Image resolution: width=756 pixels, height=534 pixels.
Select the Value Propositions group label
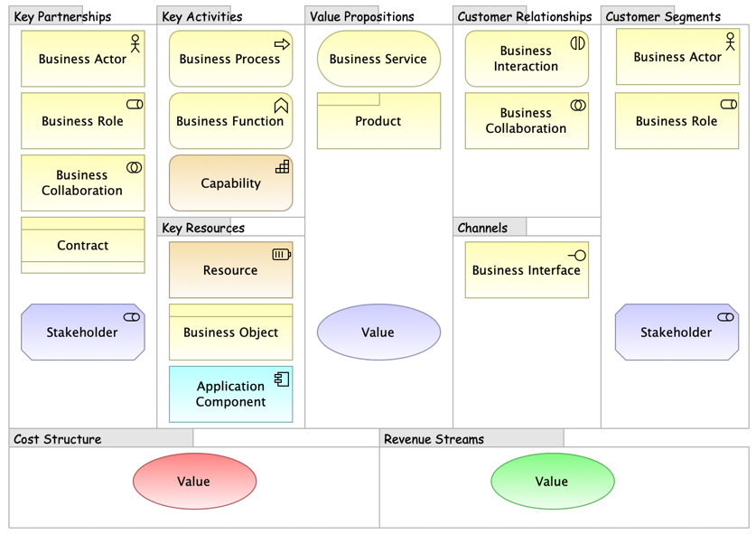361,16
